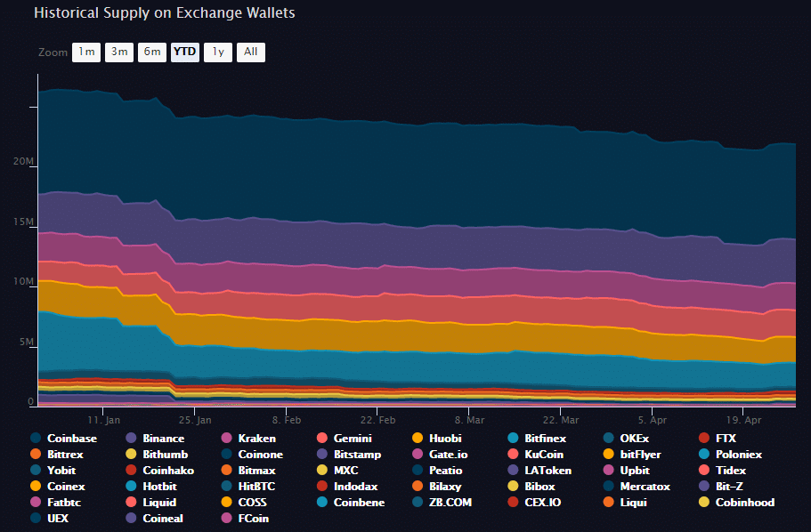Change zoom range to 1y
The height and width of the screenshot is (532, 811).
click(x=217, y=52)
